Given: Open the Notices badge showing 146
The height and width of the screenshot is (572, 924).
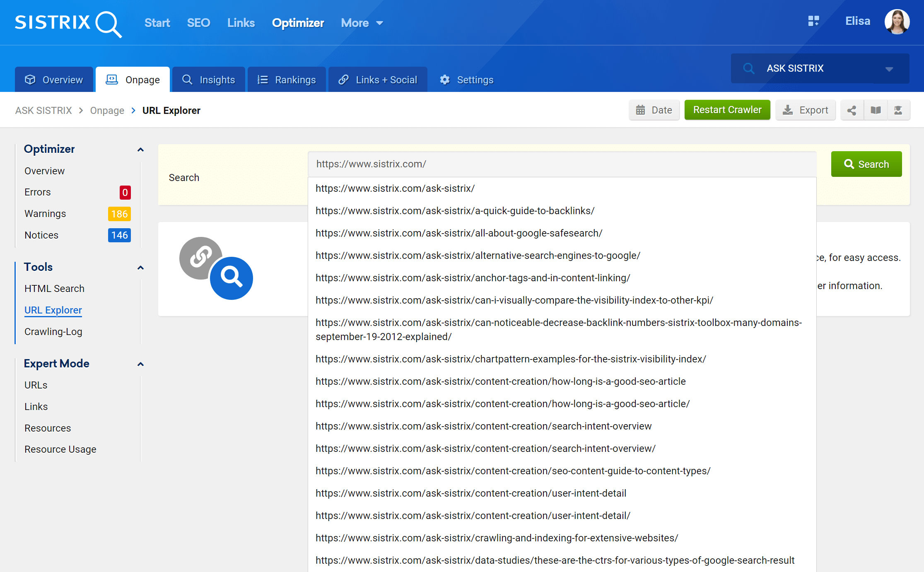Looking at the screenshot, I should pos(119,235).
